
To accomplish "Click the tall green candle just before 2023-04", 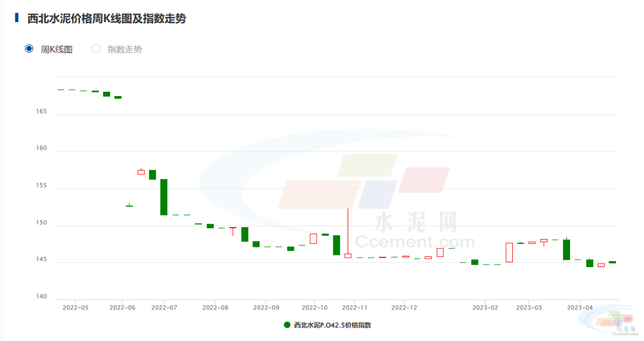I will click(x=566, y=249).
